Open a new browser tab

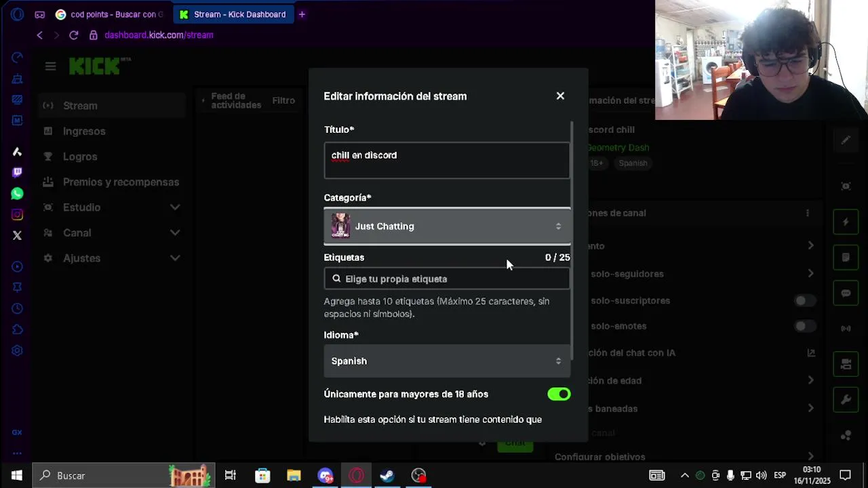(302, 14)
